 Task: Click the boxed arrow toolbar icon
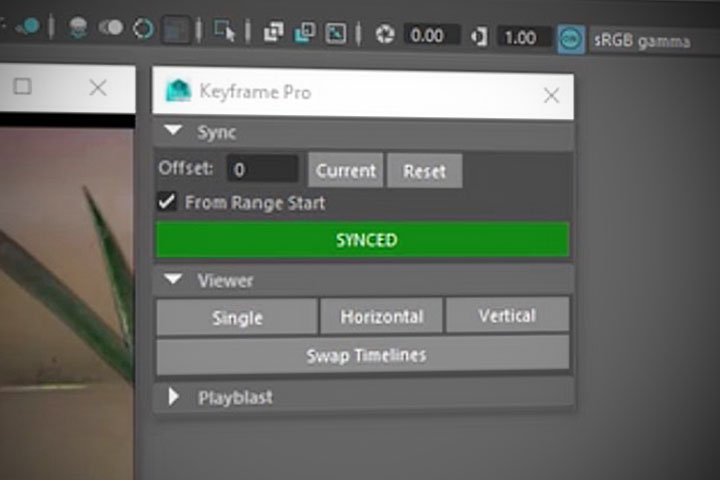click(337, 33)
